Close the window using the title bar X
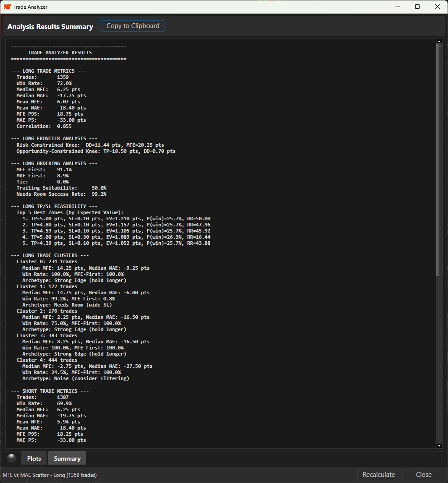 [x=437, y=7]
